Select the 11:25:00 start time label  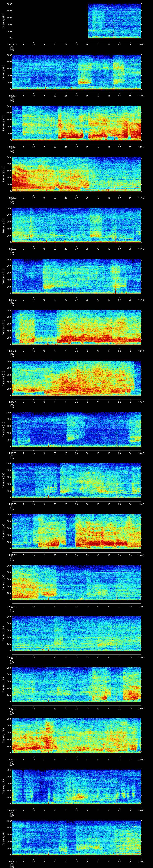coord(12,861)
